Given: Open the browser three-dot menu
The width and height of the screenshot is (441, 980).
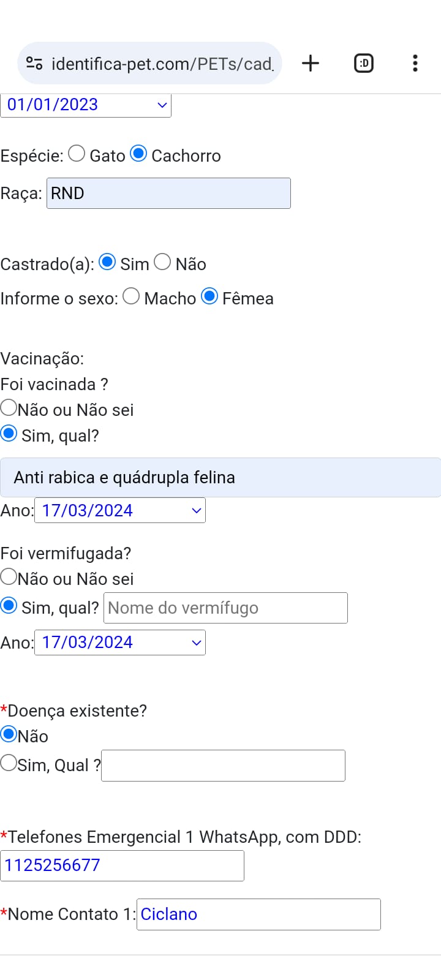Looking at the screenshot, I should tap(415, 63).
